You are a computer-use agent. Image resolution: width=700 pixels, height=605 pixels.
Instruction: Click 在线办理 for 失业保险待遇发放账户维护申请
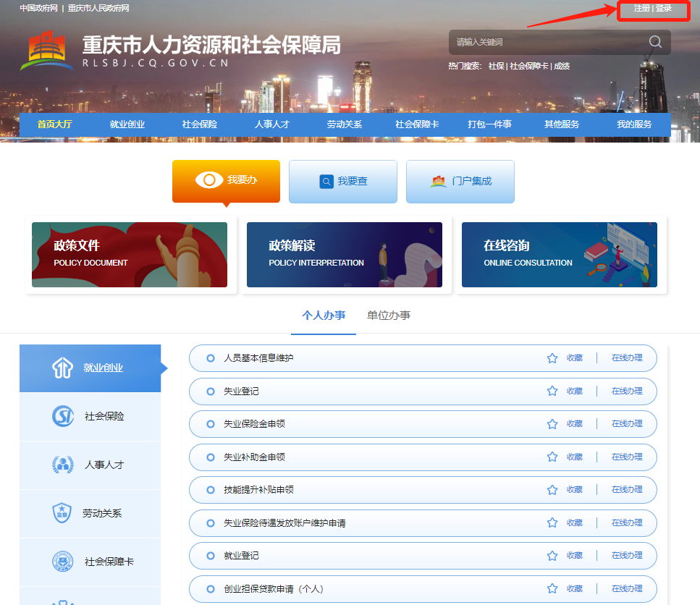[627, 522]
